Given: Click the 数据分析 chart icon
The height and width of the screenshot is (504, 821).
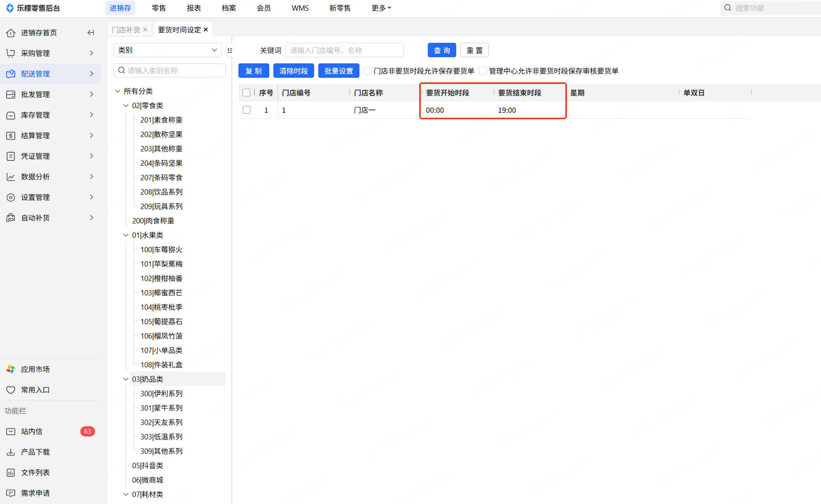Looking at the screenshot, I should 11,177.
